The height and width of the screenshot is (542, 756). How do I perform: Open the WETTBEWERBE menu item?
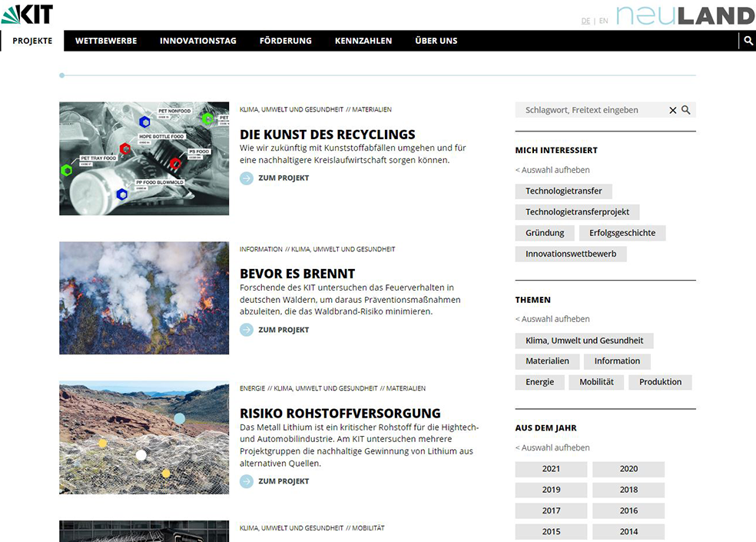coord(105,41)
